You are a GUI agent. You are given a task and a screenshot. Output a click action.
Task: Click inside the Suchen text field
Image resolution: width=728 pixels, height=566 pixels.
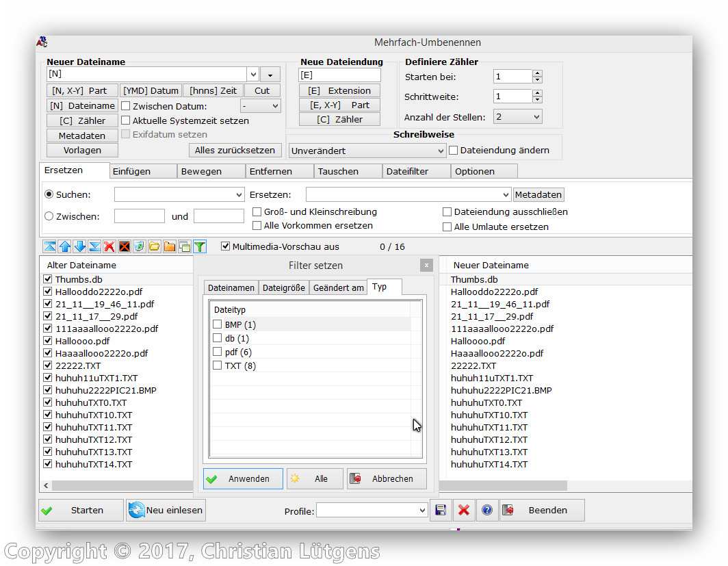174,195
